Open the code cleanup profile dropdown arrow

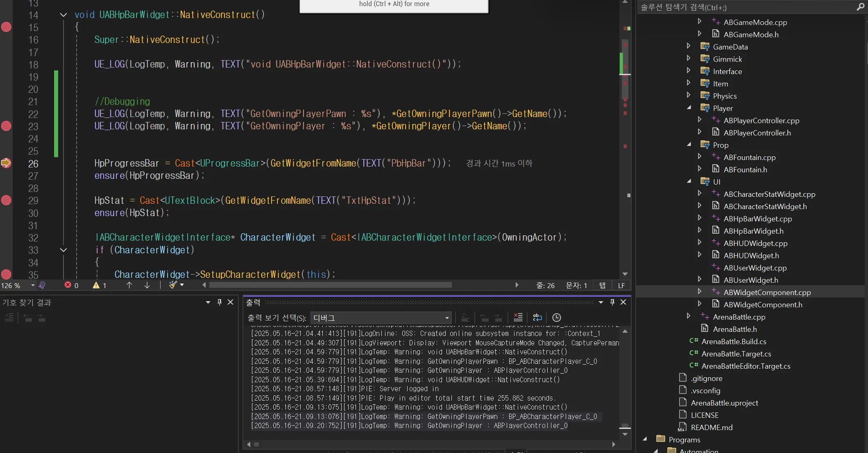(x=182, y=285)
